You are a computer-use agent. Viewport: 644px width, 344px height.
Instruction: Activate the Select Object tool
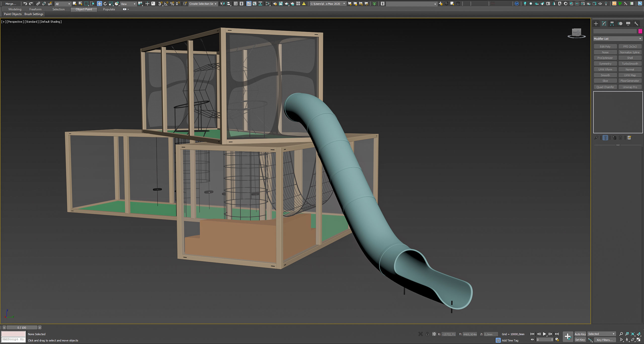[74, 4]
